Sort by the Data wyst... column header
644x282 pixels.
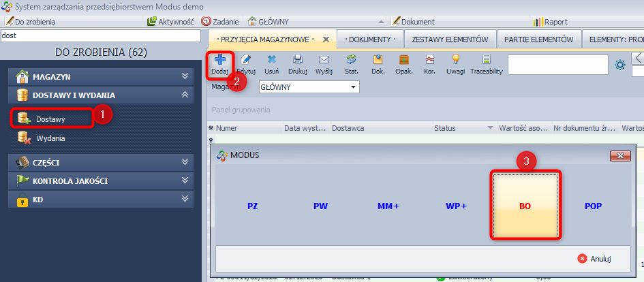(307, 128)
